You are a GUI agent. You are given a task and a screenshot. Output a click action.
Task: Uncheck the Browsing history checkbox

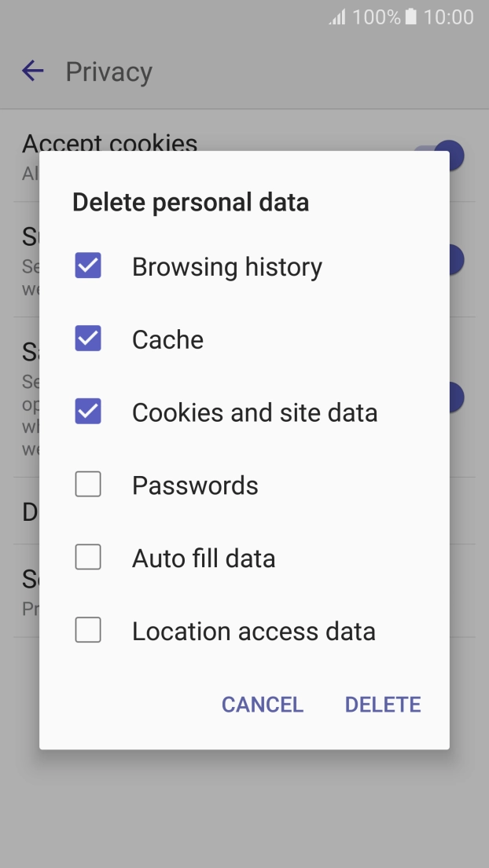point(88,266)
